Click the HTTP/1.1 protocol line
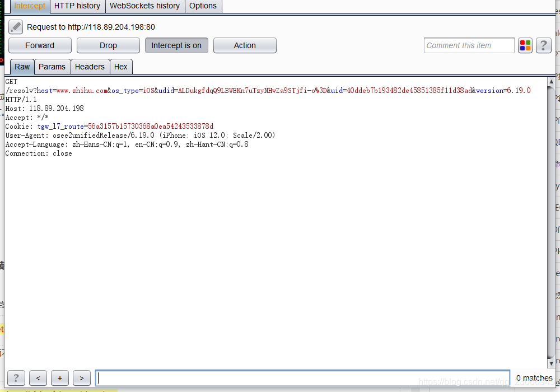Screen dimensions: 560x392 pos(21,100)
